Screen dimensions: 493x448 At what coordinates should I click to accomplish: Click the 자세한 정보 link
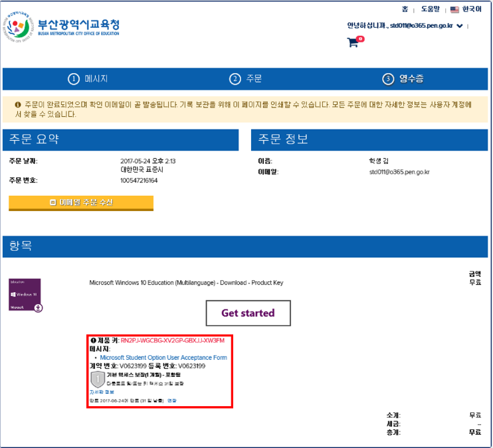(x=102, y=392)
